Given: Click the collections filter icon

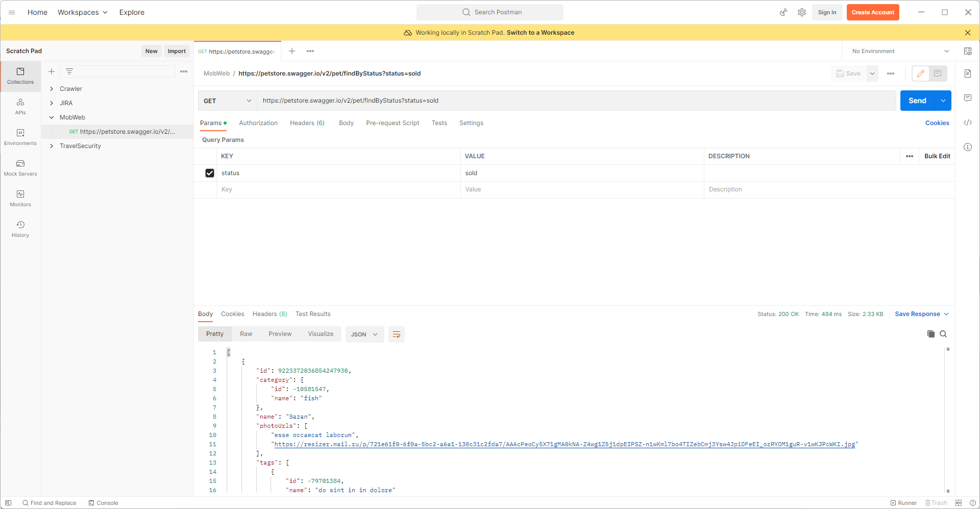Looking at the screenshot, I should pos(69,71).
